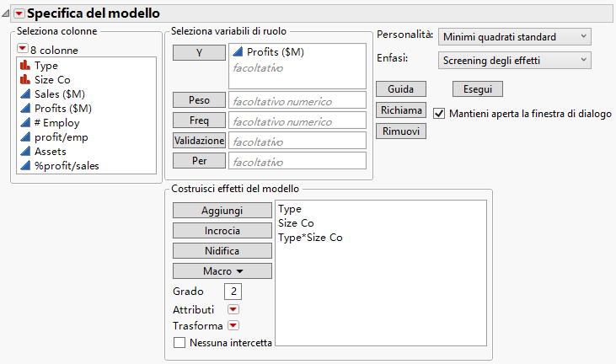Viewport: 616px width, 364px height.
Task: Click the Grado value field
Action: click(x=233, y=292)
